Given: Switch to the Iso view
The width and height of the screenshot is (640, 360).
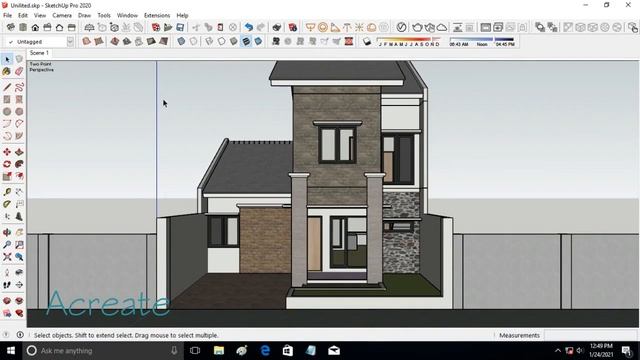Looking at the screenshot, I should point(11,27).
